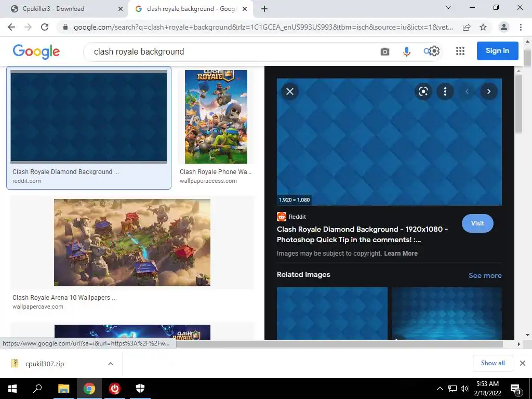
Task: Click reddit.com source text
Action: [x=26, y=181]
